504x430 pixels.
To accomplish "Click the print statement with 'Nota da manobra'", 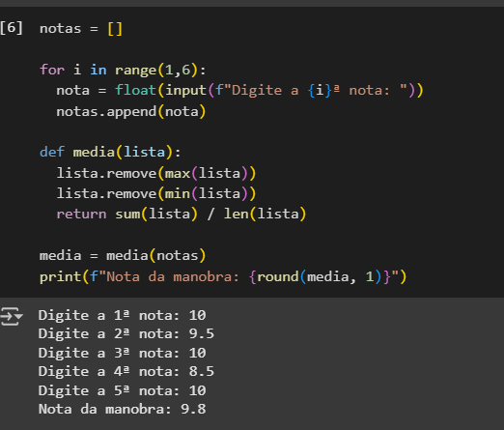I will (x=223, y=276).
